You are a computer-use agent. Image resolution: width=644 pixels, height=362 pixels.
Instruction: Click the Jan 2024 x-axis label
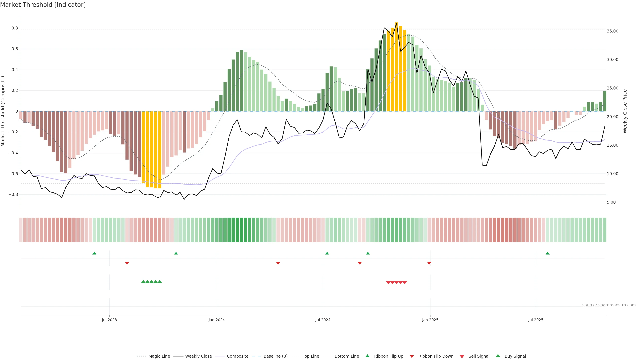point(217,320)
